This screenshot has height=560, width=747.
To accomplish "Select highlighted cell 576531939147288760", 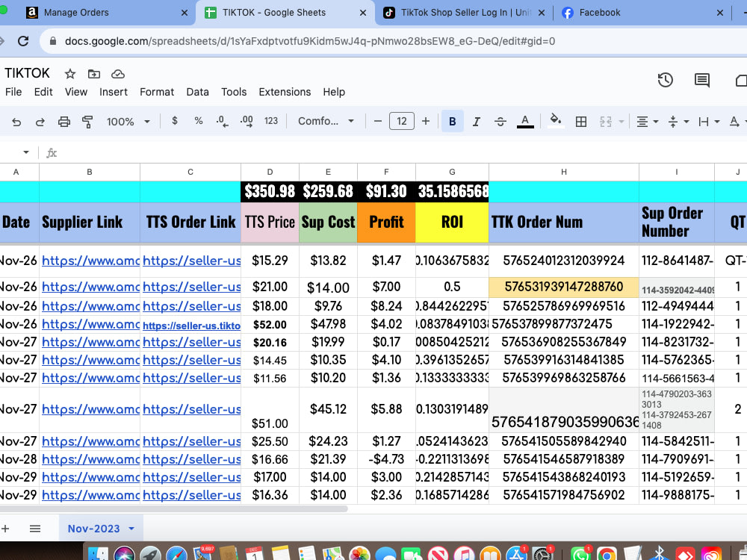I will pos(563,287).
